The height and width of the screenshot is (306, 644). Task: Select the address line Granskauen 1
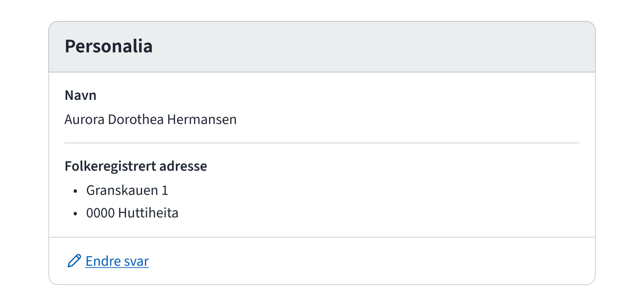coord(127,190)
